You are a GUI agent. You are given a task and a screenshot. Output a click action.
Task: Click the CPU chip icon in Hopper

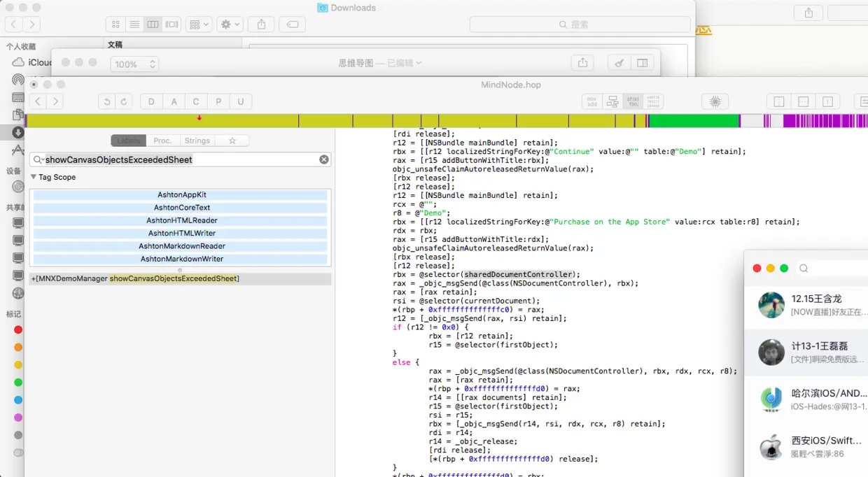coord(715,101)
